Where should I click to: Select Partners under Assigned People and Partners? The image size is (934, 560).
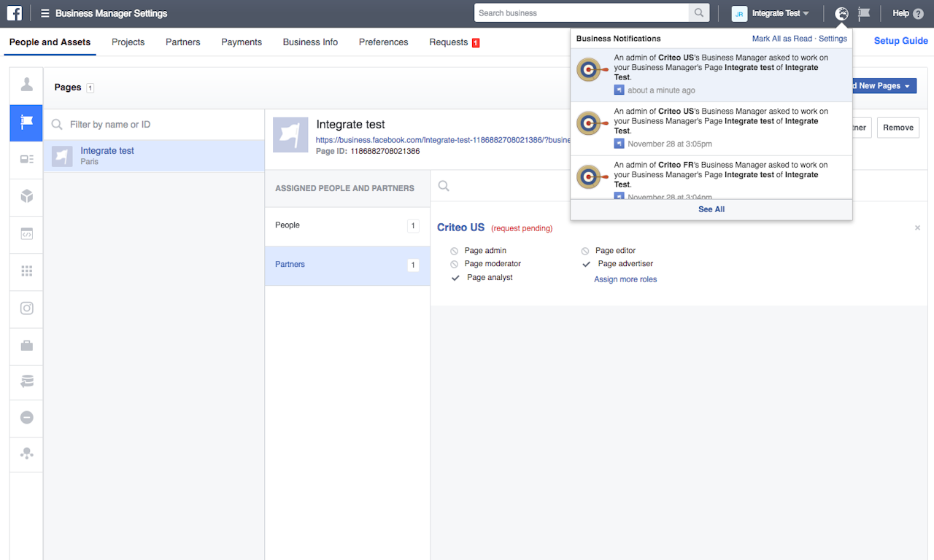pyautogui.click(x=347, y=265)
